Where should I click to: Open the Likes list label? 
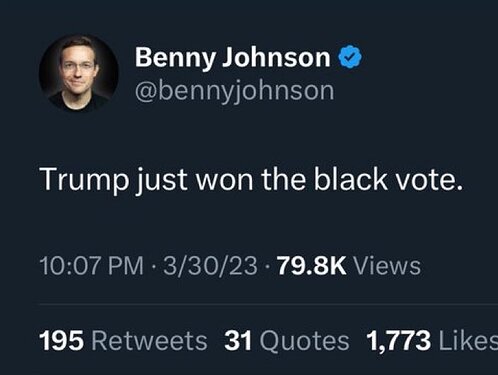pyautogui.click(x=468, y=341)
